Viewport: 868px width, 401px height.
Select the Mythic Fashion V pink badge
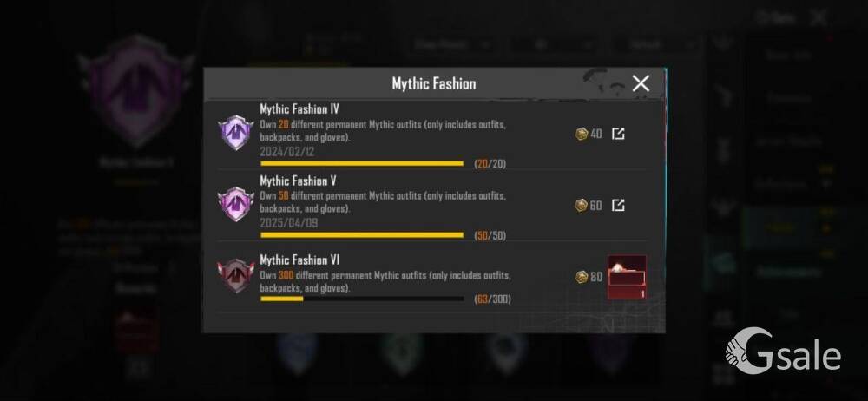tap(235, 204)
